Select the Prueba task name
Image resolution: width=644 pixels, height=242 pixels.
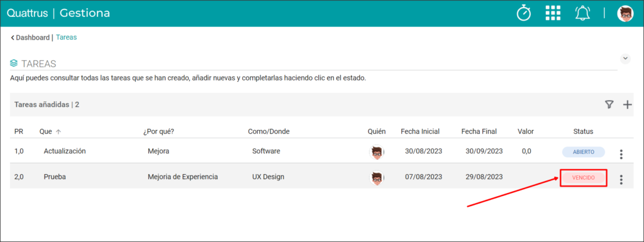pos(55,177)
